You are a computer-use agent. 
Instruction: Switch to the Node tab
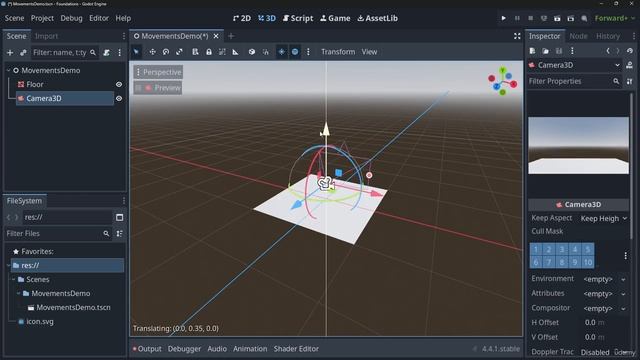click(x=578, y=36)
